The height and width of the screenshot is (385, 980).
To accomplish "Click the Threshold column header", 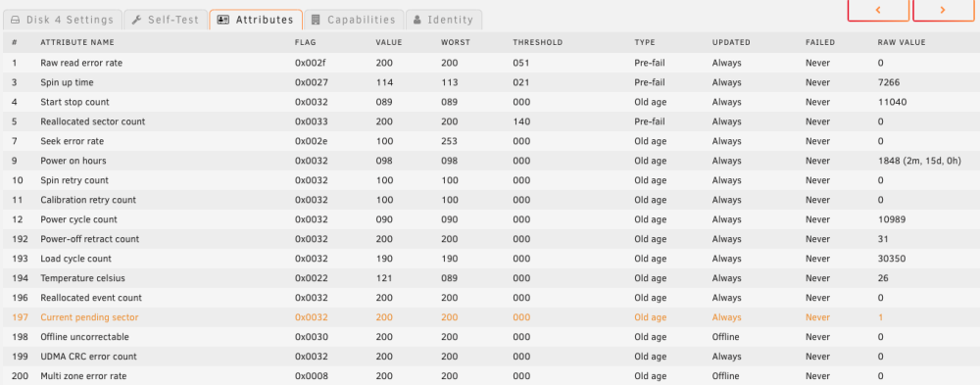I will [x=537, y=42].
